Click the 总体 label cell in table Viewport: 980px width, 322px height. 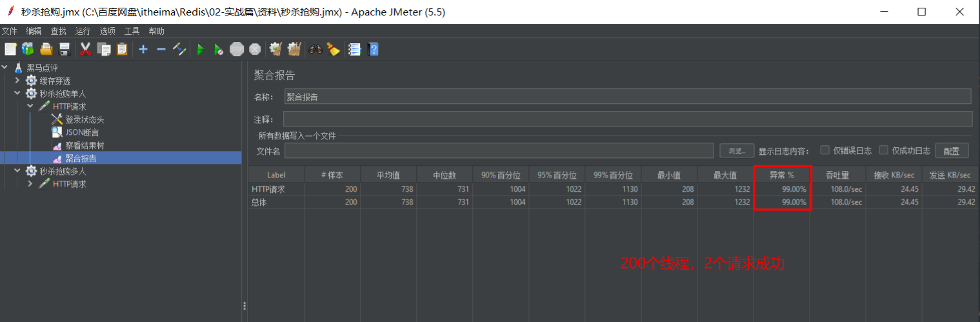coord(276,202)
